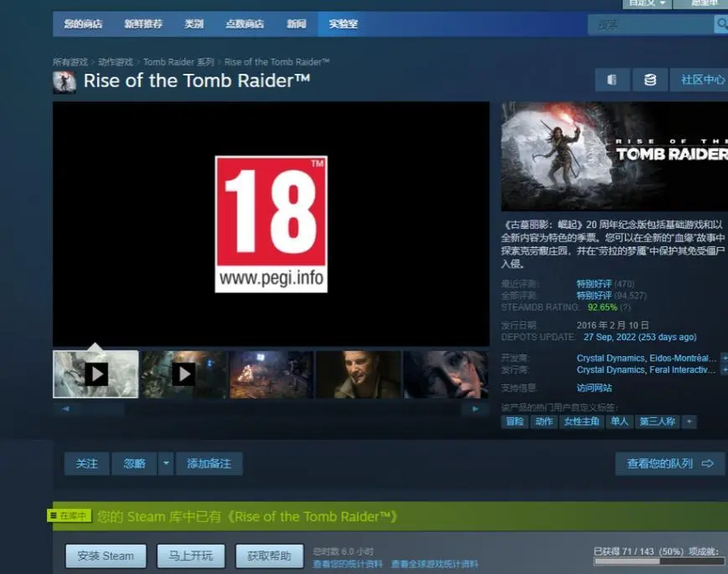Open the Feral Interactive publisher link
This screenshot has width=728, height=574.
tap(683, 370)
